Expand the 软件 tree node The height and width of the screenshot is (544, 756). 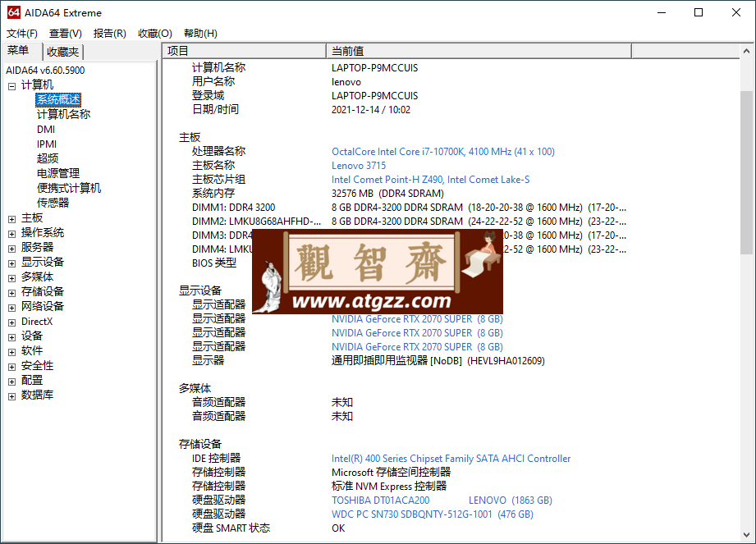(x=12, y=352)
